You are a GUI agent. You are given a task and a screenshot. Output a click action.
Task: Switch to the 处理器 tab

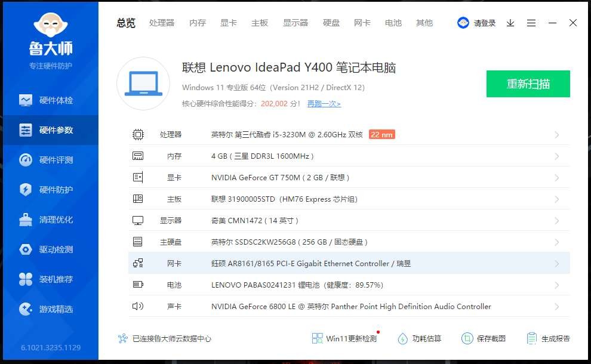tap(162, 23)
